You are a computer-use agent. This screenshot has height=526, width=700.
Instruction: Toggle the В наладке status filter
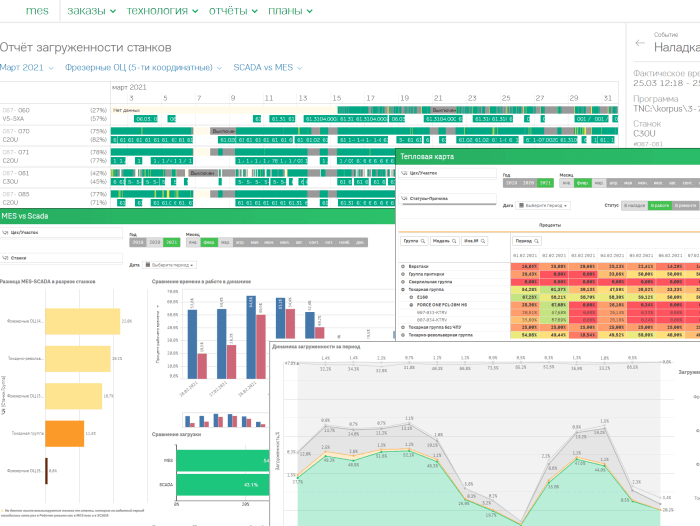click(634, 204)
